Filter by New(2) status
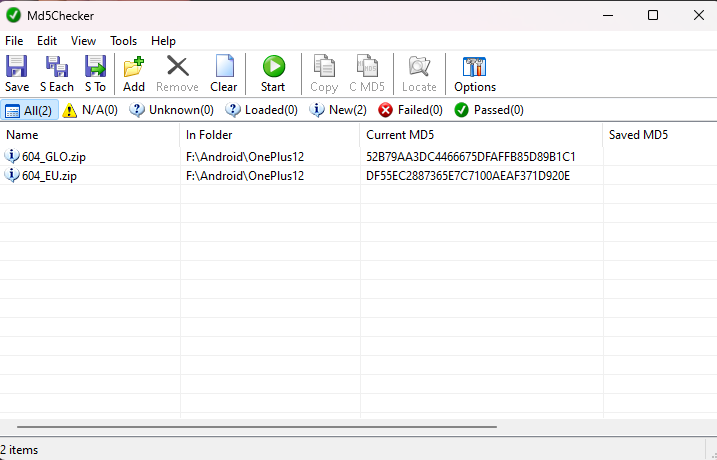 coord(338,110)
